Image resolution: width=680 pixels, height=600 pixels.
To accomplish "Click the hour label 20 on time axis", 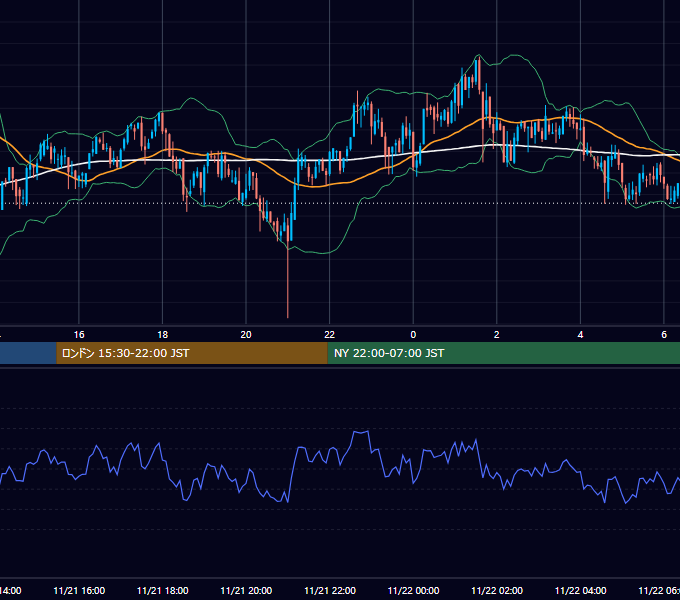I will [x=246, y=335].
